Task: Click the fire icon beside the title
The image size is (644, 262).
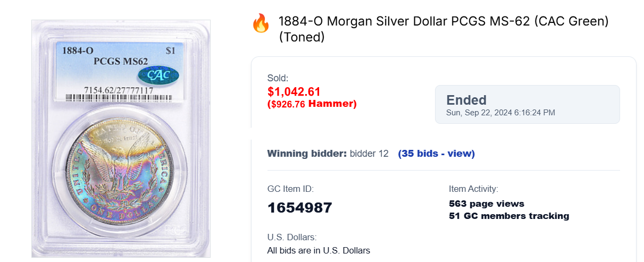Action: click(x=261, y=24)
